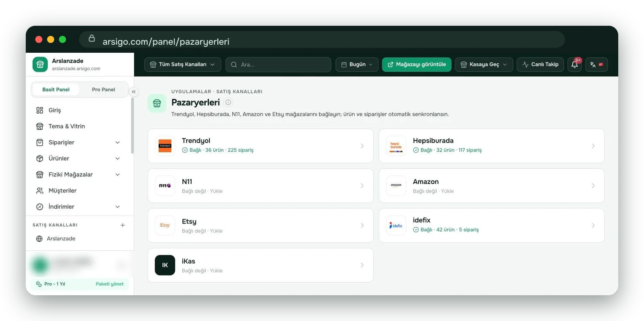644x321 pixels.
Task: Click the Arslanzade store logo icon
Action: coord(40,64)
